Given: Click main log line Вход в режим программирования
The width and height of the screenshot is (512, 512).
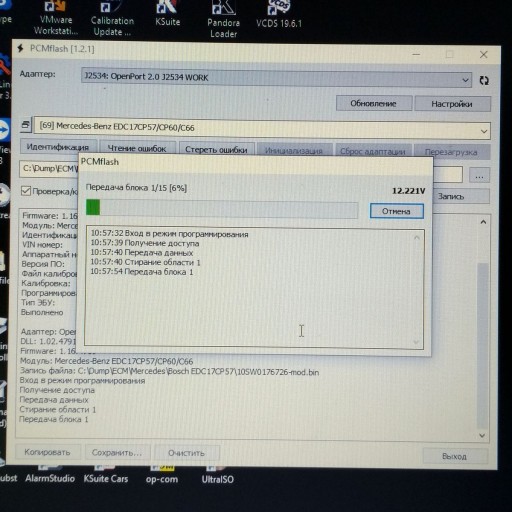Looking at the screenshot, I should [x=82, y=380].
